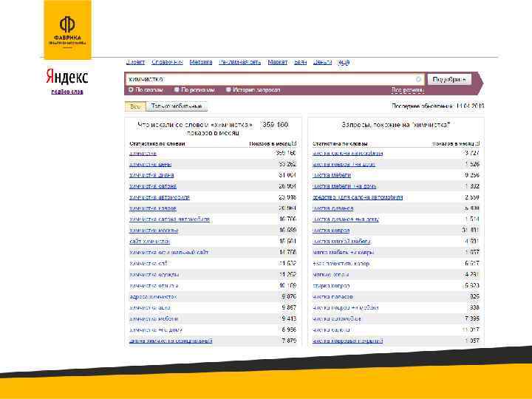Screen dimensions: 532x399
Task: Open the 'химчистка на дому' query link
Action: pos(156,330)
